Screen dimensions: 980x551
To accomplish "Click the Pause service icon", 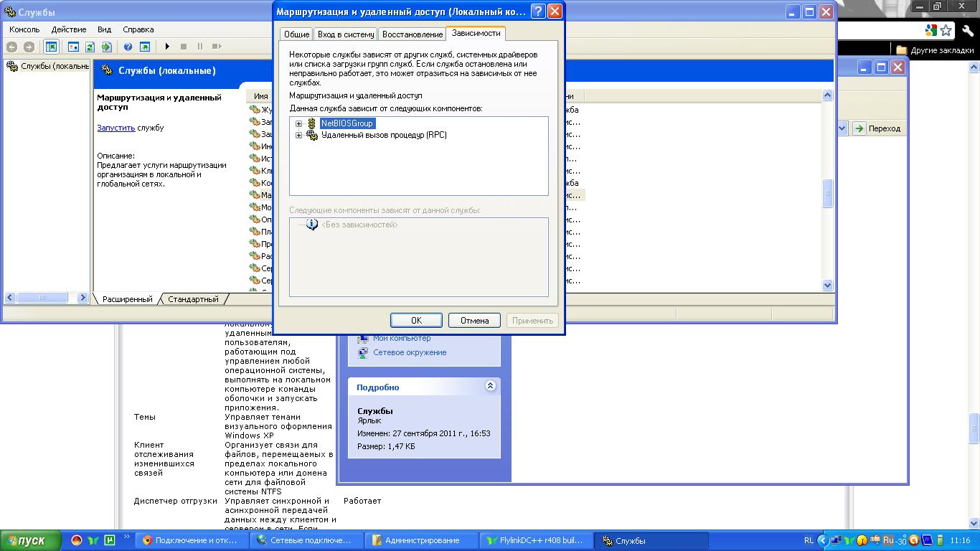I will 200,47.
